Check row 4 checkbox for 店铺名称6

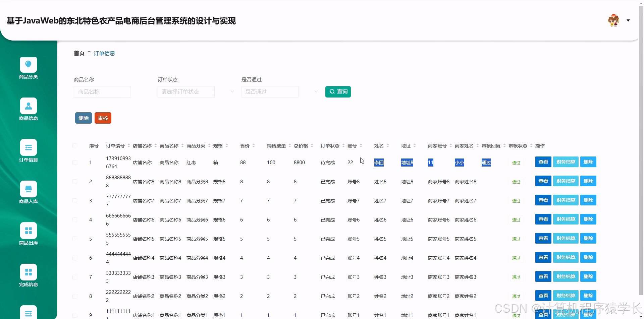tap(75, 220)
